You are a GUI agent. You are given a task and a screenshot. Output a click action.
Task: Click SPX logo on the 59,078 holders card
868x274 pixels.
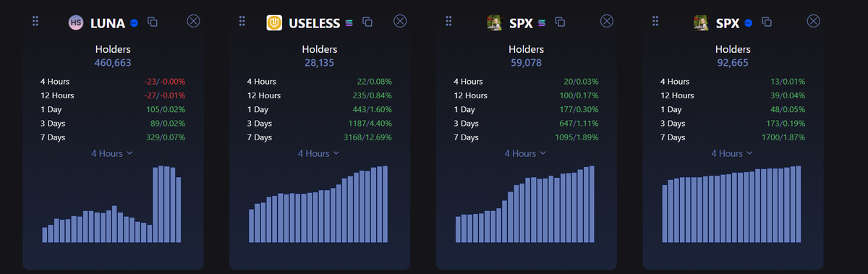tap(495, 22)
